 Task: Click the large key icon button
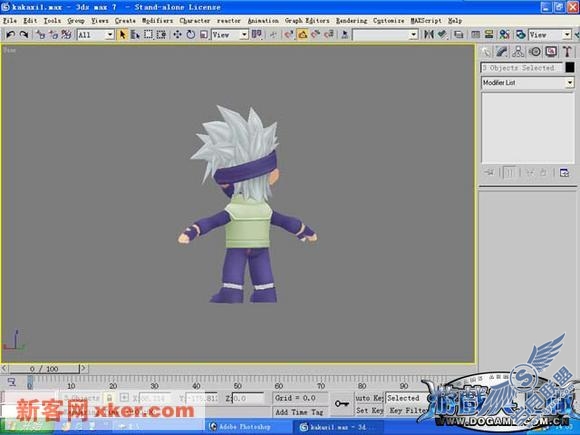click(342, 404)
